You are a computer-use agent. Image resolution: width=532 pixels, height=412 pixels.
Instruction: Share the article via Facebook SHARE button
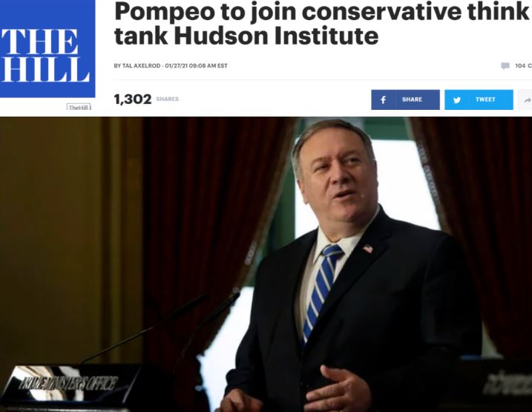(405, 99)
